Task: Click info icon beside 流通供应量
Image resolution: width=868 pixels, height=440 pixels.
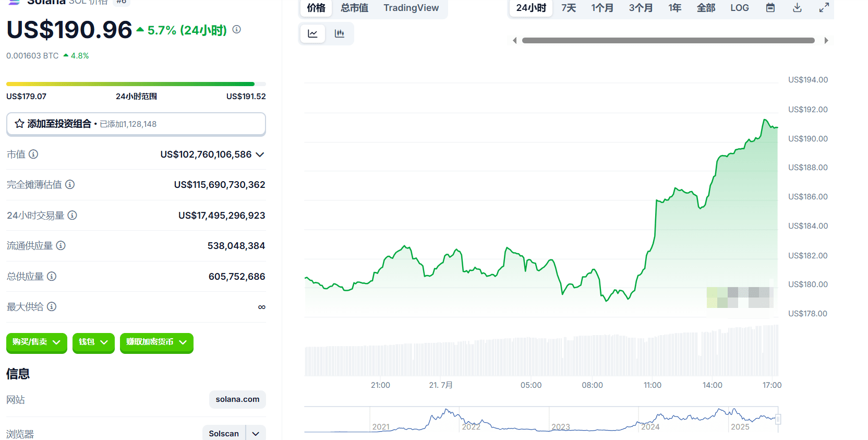Action: tap(61, 245)
